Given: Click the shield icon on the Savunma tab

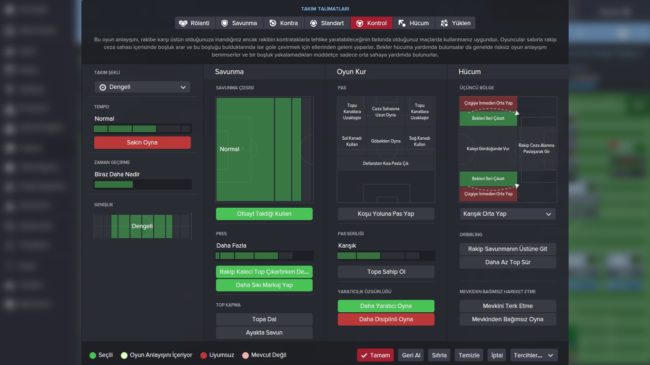Looking at the screenshot, I should pos(224,23).
